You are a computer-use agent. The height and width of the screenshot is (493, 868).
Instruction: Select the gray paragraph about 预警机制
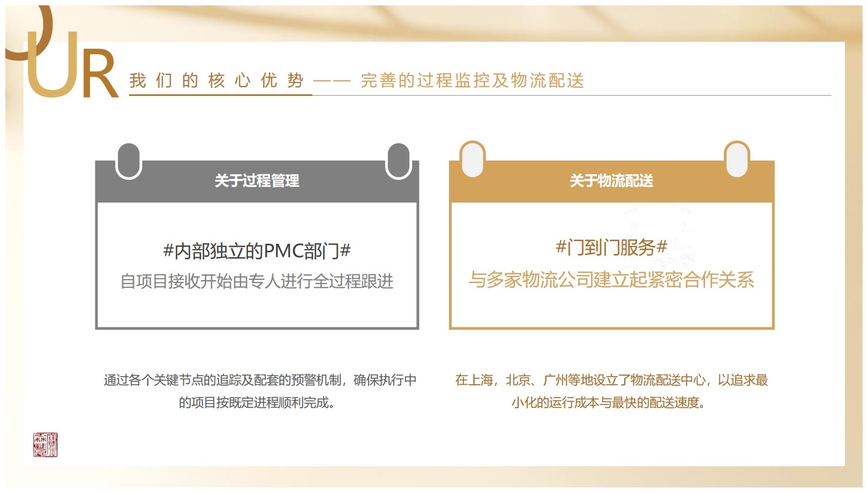pos(260,391)
